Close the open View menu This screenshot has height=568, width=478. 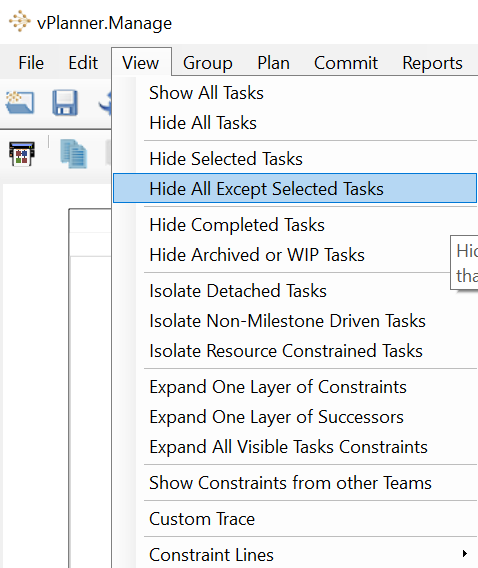pyautogui.click(x=141, y=63)
